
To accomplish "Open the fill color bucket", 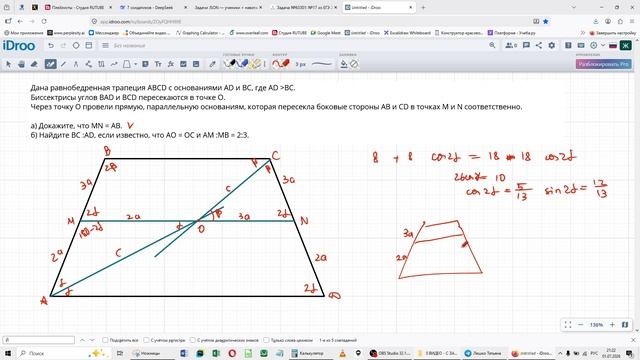I will pyautogui.click(x=344, y=64).
